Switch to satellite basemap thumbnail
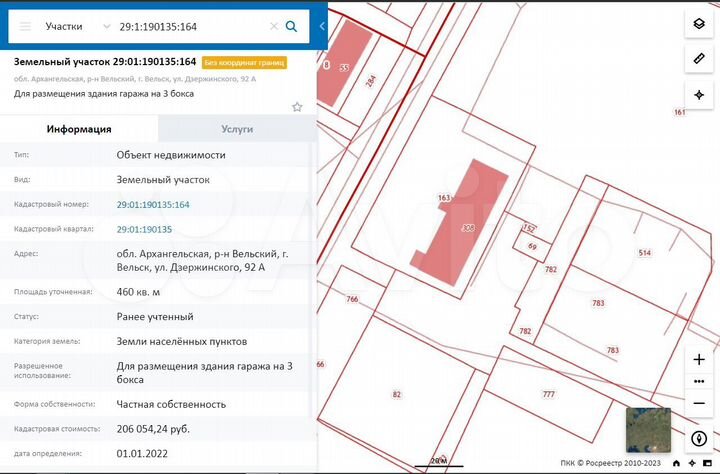This screenshot has height=474, width=720. [x=649, y=430]
